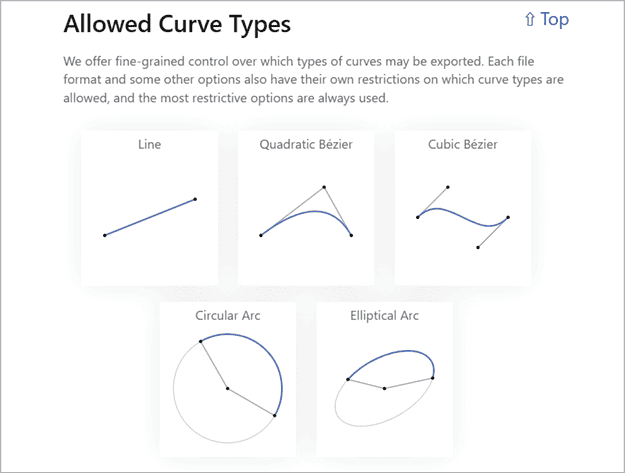Click the "Elliptical Arc" card title

tap(385, 316)
